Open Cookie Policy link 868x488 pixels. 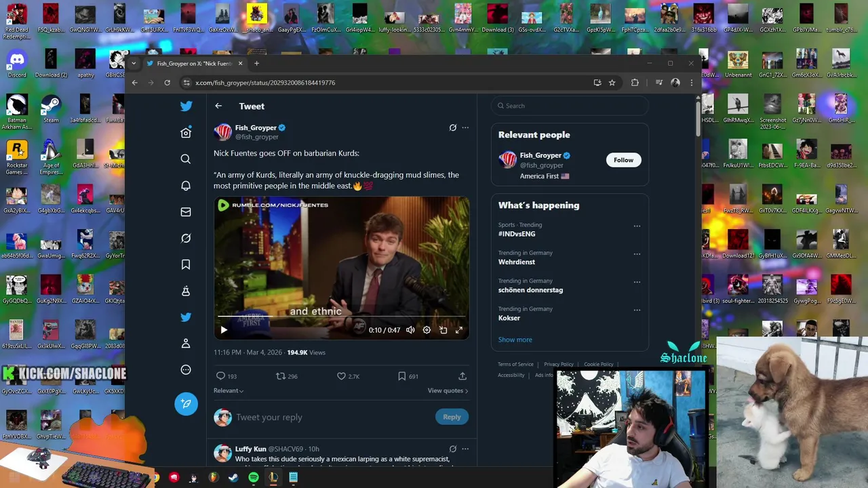tap(599, 364)
